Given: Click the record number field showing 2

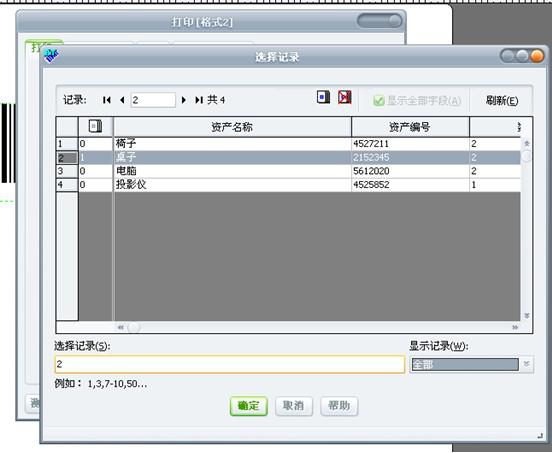Looking at the screenshot, I should pos(153,100).
